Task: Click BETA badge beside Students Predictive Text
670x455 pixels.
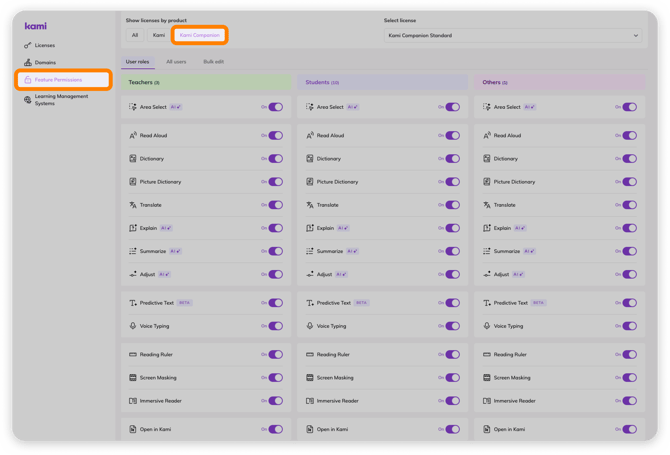Action: [361, 303]
